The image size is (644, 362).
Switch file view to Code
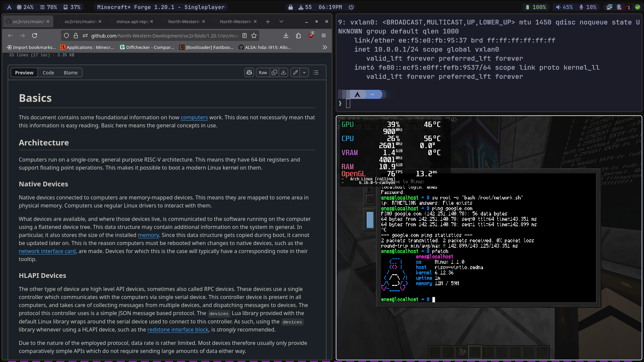pos(48,72)
